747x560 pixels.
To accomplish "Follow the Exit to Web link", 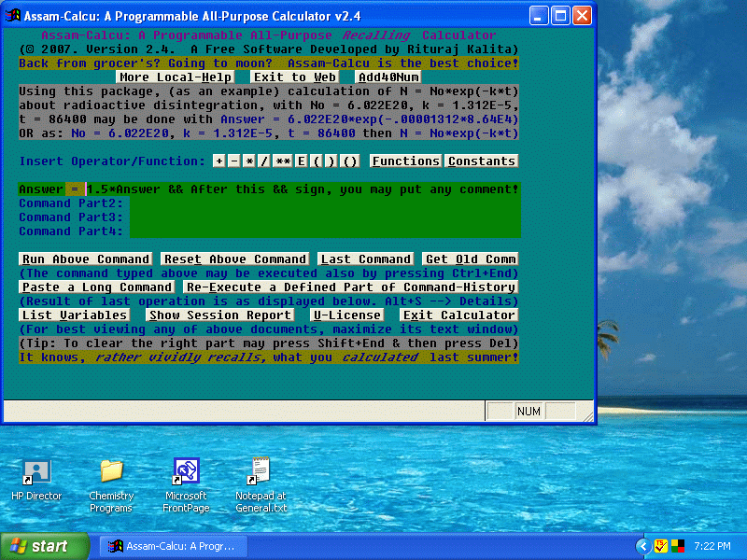I will click(x=294, y=77).
